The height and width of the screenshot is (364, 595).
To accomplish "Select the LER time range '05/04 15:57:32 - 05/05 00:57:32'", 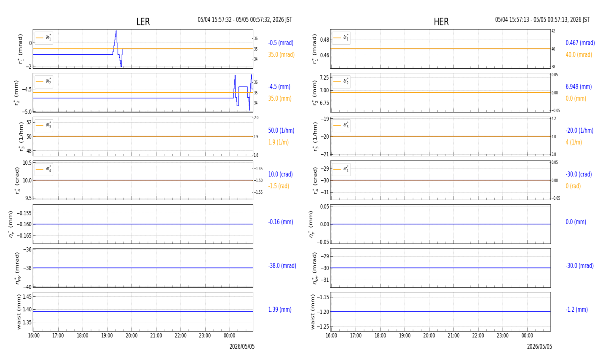I will pyautogui.click(x=239, y=20).
